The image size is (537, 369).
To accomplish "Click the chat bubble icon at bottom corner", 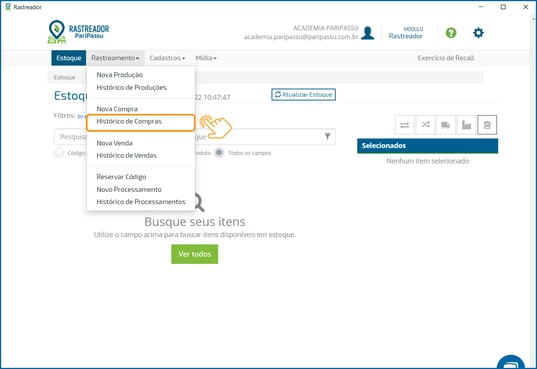I will tap(511, 362).
